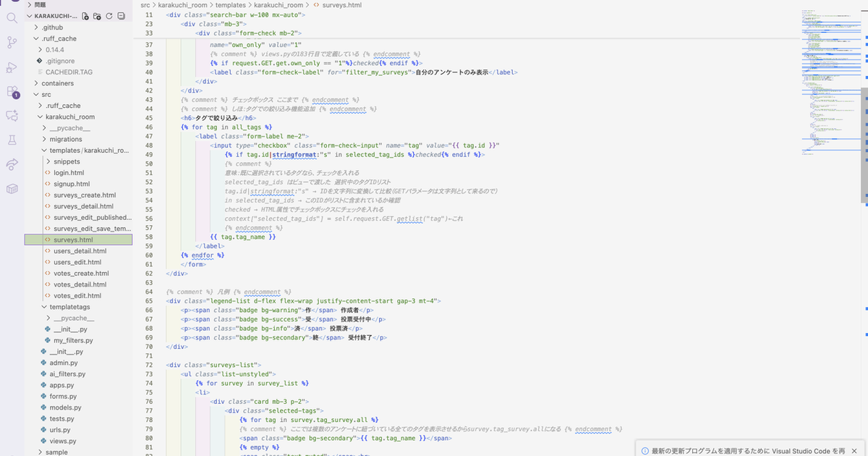The width and height of the screenshot is (868, 456).
Task: Open signup.html in Explorer
Action: click(x=71, y=184)
